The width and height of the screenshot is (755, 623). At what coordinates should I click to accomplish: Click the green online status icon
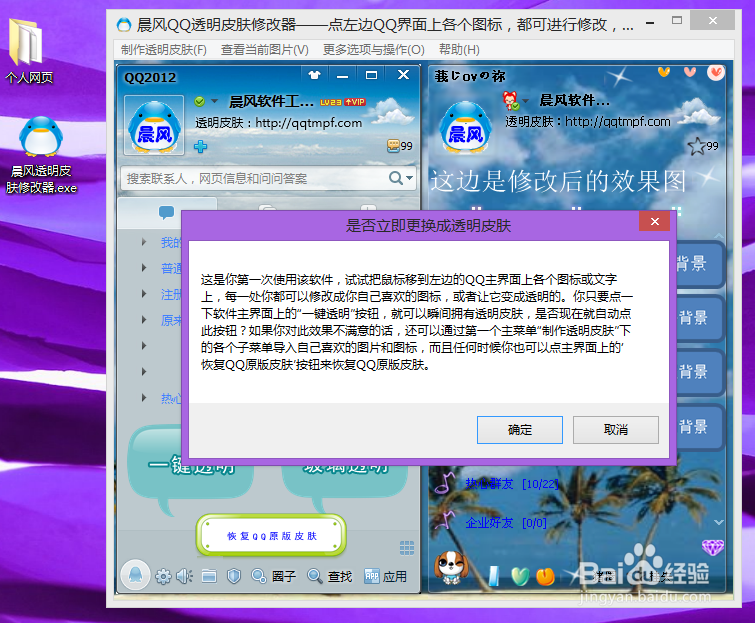(x=199, y=101)
